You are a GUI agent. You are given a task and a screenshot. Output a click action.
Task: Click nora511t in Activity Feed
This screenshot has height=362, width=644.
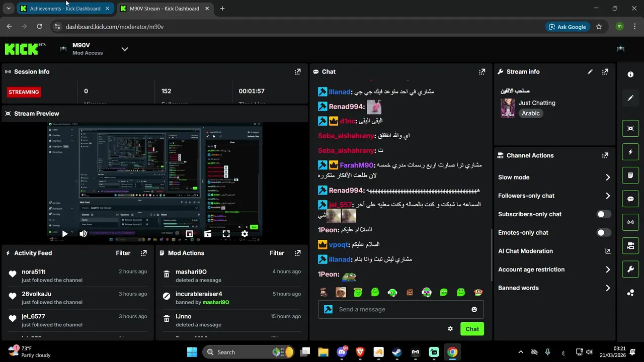pyautogui.click(x=34, y=271)
